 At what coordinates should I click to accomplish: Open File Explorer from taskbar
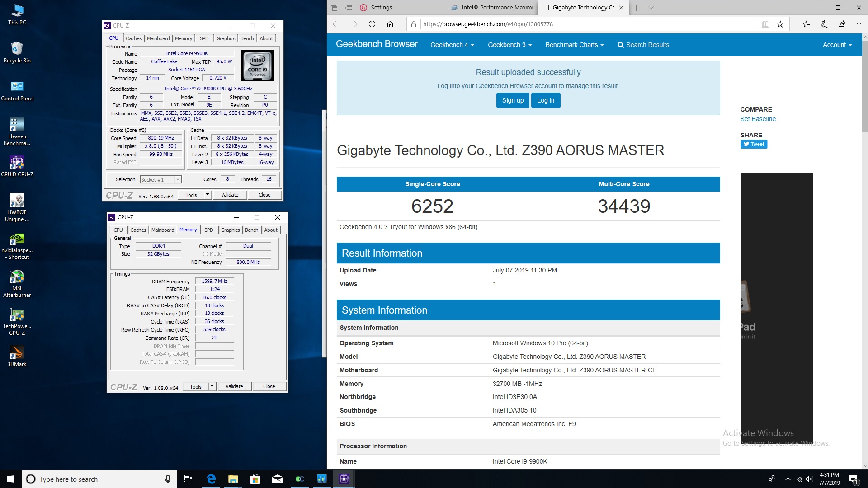(233, 479)
